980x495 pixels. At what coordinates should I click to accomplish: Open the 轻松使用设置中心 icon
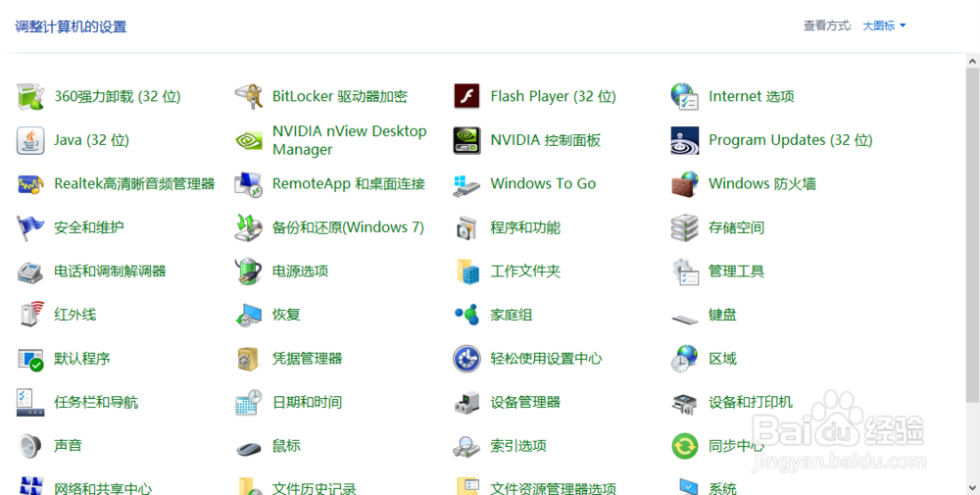click(466, 360)
